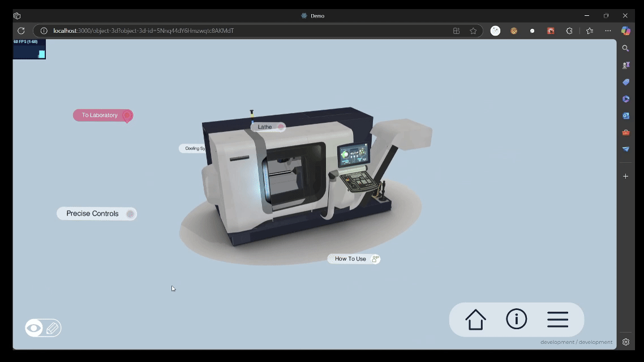Click the red extension icon
Image resolution: width=644 pixels, height=362 pixels.
(x=551, y=31)
